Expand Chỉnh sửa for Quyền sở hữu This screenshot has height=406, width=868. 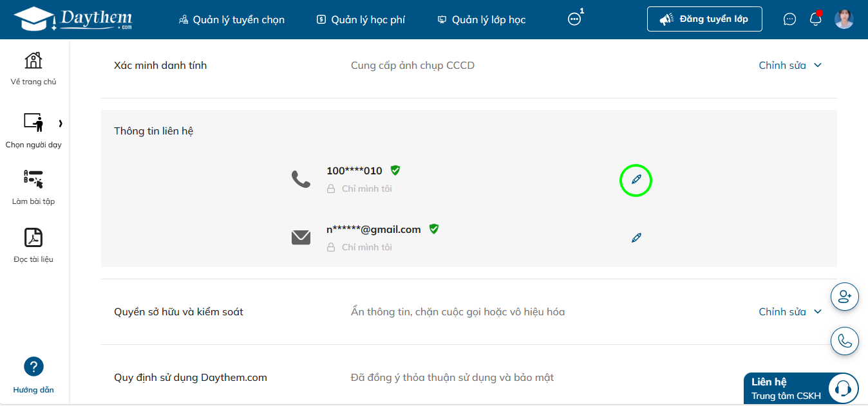pyautogui.click(x=790, y=311)
